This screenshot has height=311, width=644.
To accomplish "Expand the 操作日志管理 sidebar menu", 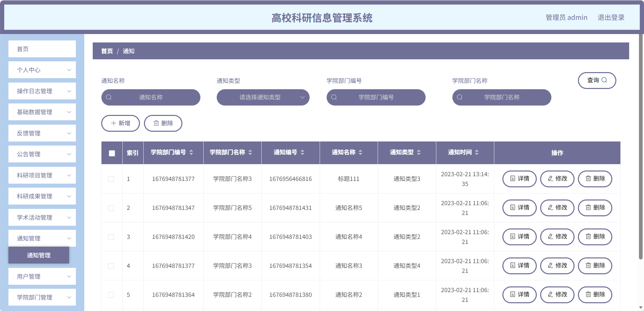I will pos(42,91).
